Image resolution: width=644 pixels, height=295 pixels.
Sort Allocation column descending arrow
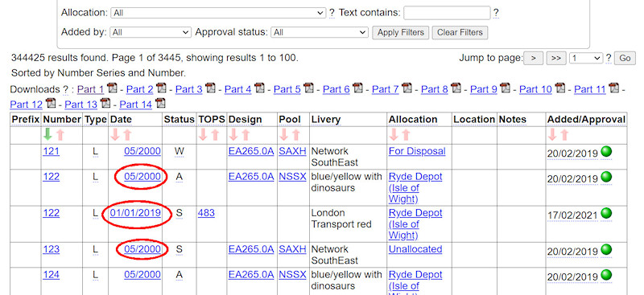coord(394,134)
